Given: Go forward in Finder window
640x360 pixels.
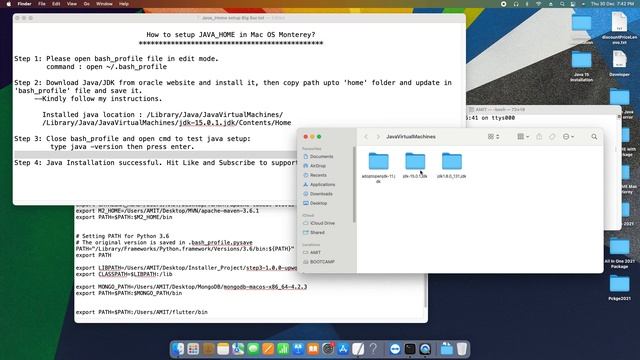Looking at the screenshot, I should [378, 137].
